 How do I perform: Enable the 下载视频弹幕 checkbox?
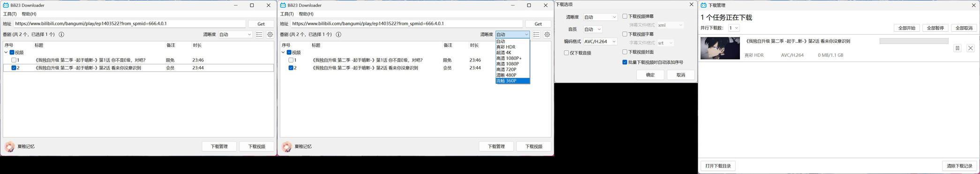pos(625,16)
